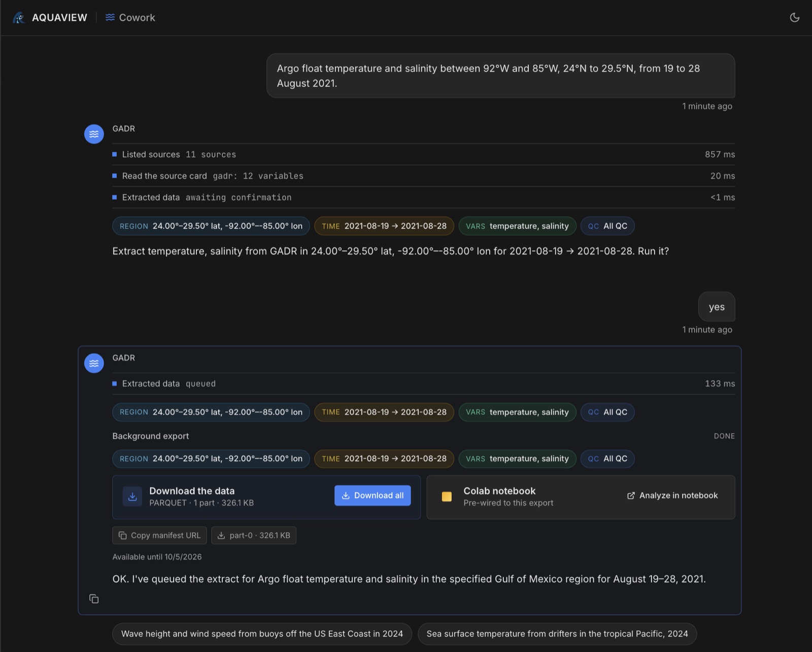Click the QC chip under Background export
The height and width of the screenshot is (652, 812).
click(607, 459)
